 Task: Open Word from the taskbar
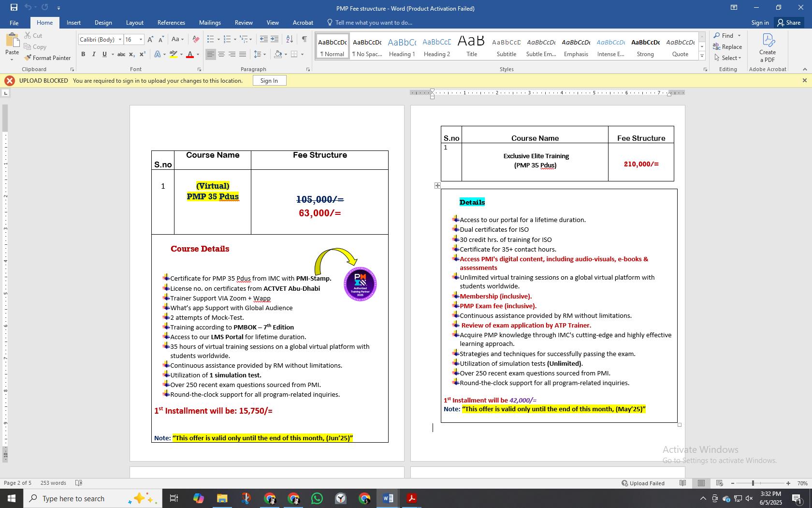coord(388,498)
